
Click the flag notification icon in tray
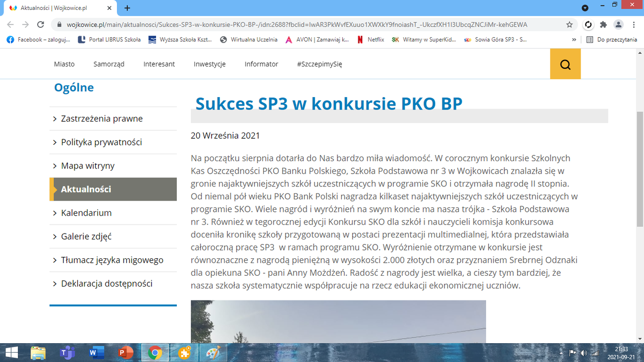coord(572,353)
